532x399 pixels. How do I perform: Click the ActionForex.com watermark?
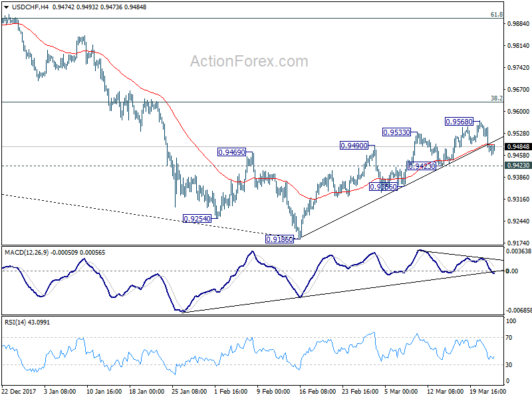coord(249,61)
